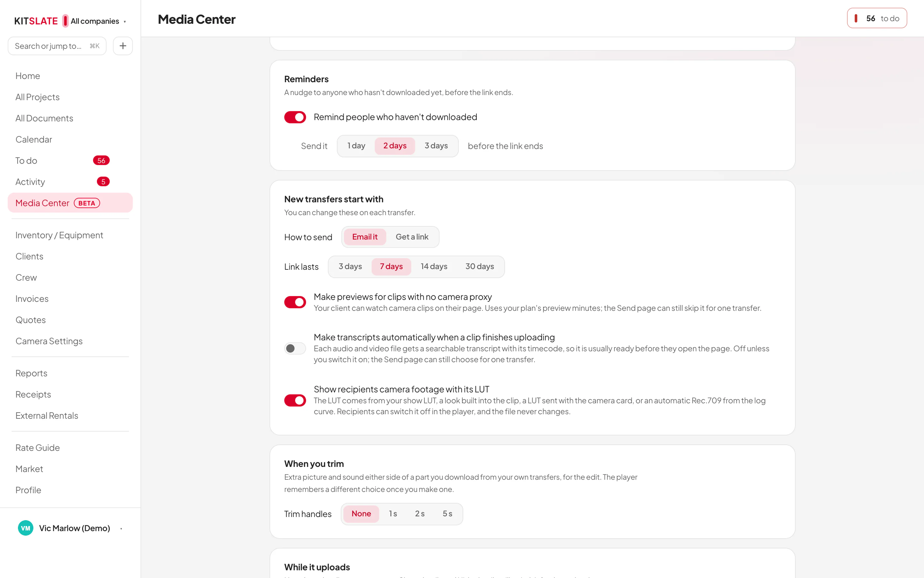Click the VM user avatar

click(x=26, y=528)
